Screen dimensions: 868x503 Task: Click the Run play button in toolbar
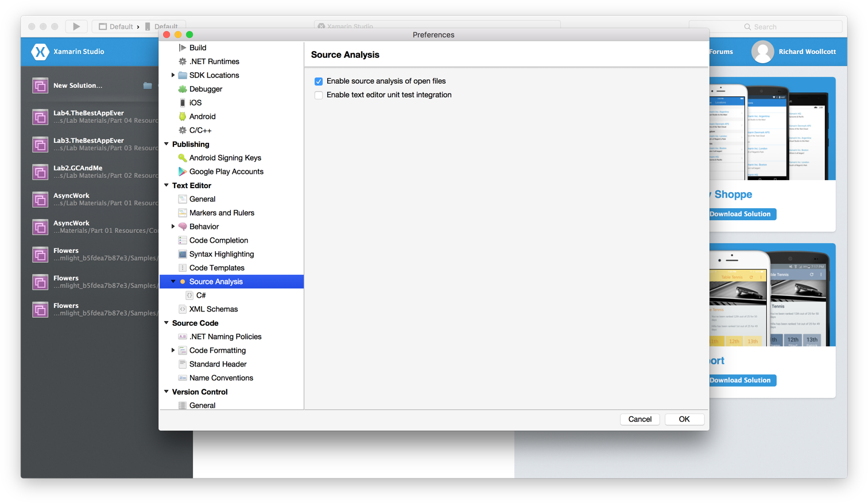pos(76,26)
